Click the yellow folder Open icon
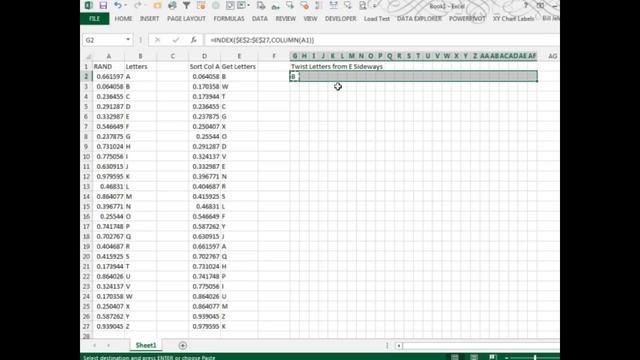The height and width of the screenshot is (360, 640). pos(158,5)
